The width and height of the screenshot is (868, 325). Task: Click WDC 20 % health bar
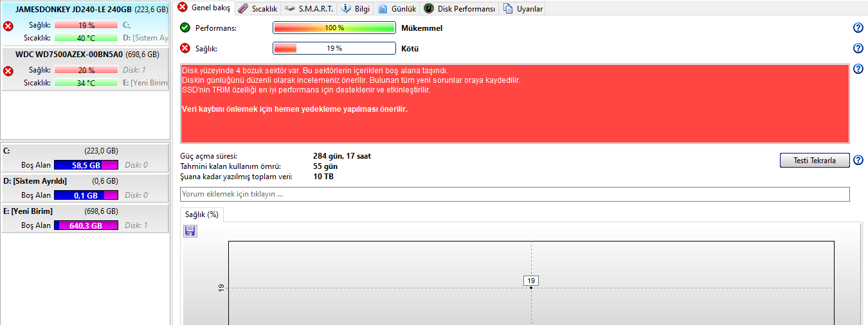click(x=86, y=70)
